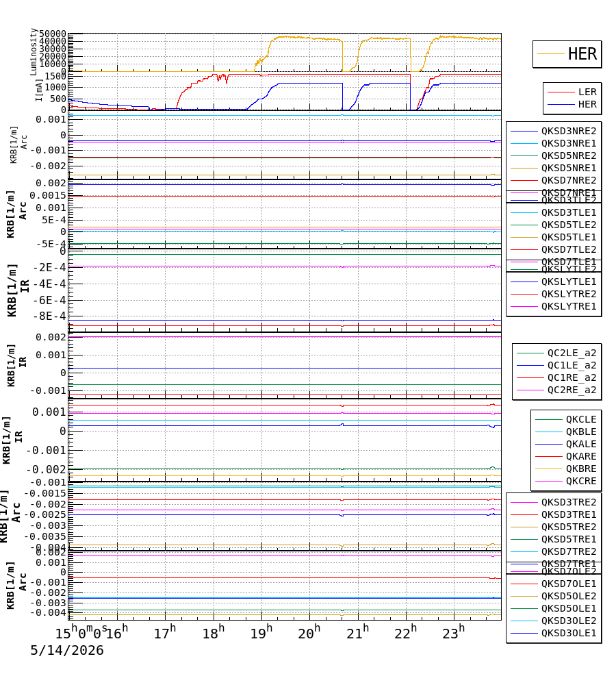Screen dimensions: 616x674
Task: Click QKARE in the legend
Action: pos(581,456)
